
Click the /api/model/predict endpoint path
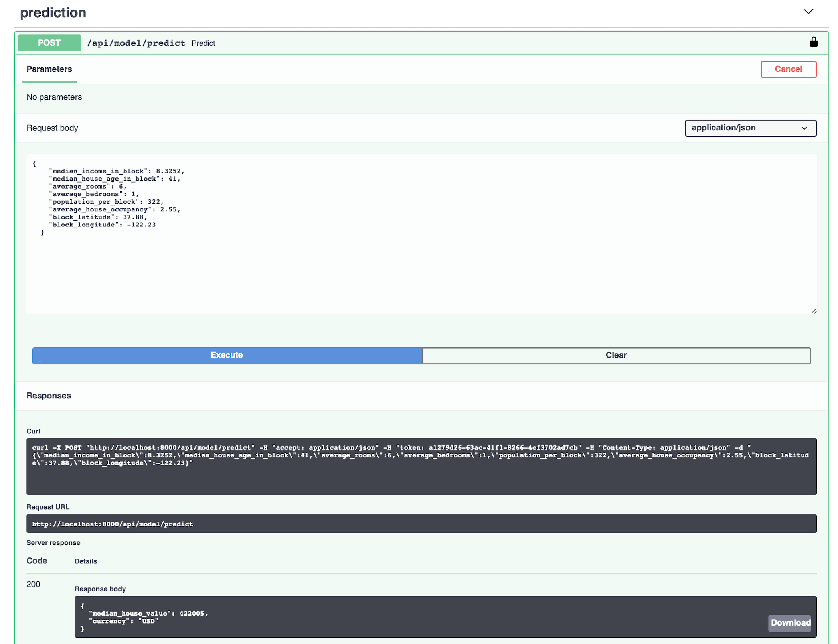click(136, 43)
